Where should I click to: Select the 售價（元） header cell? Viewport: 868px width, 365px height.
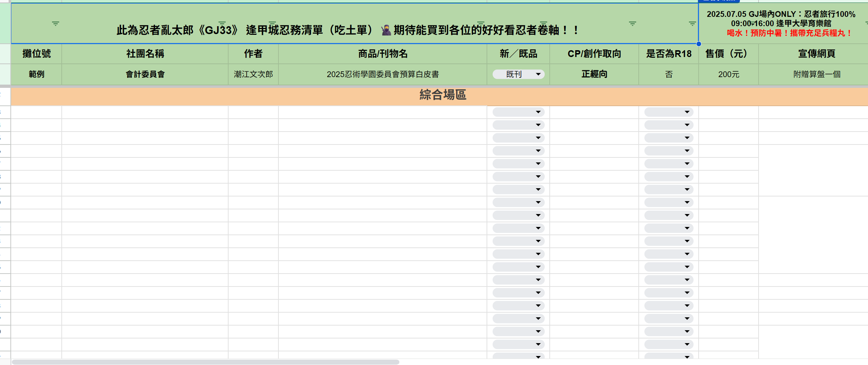(728, 54)
